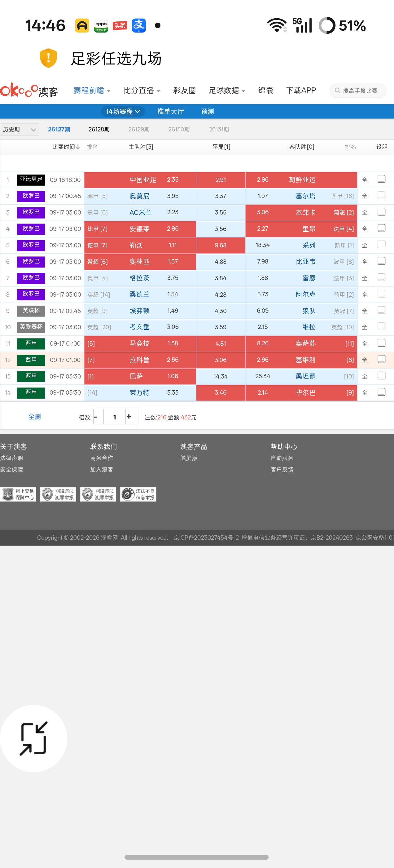
Task: Pick the 2.35 home win odds cell
Action: (173, 179)
